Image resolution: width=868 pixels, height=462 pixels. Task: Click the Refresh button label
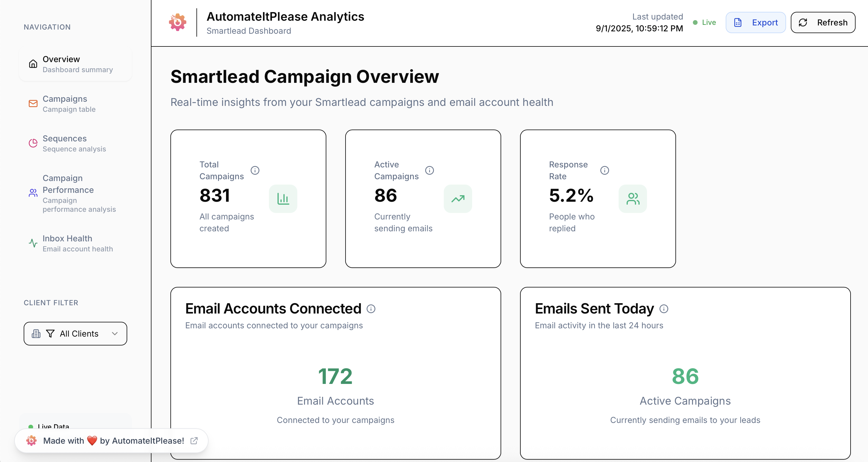pos(832,22)
